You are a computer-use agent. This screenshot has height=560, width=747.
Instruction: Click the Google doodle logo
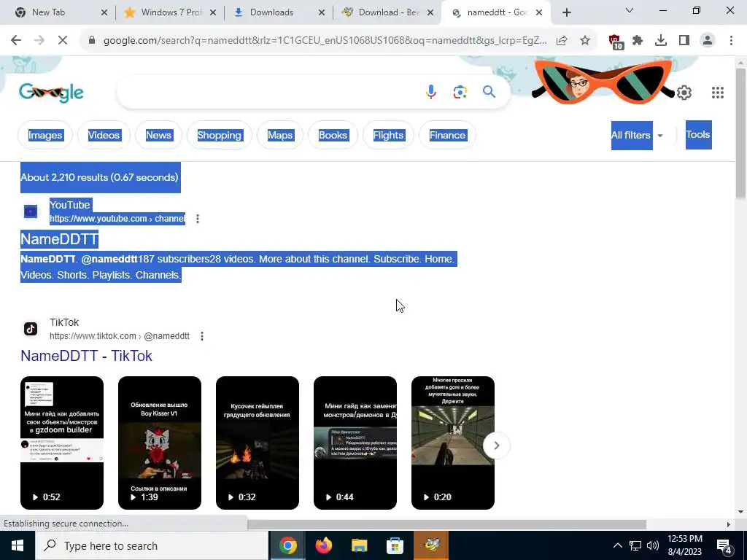[52, 92]
